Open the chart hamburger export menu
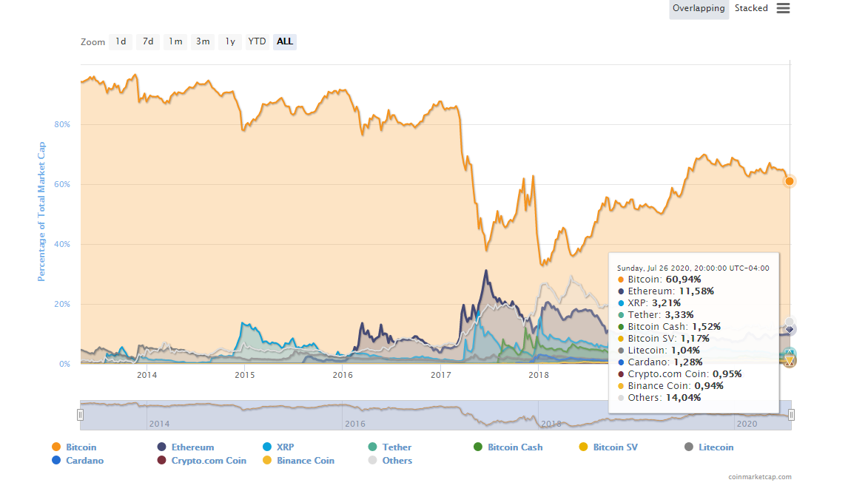This screenshot has height=494, width=868. point(783,8)
